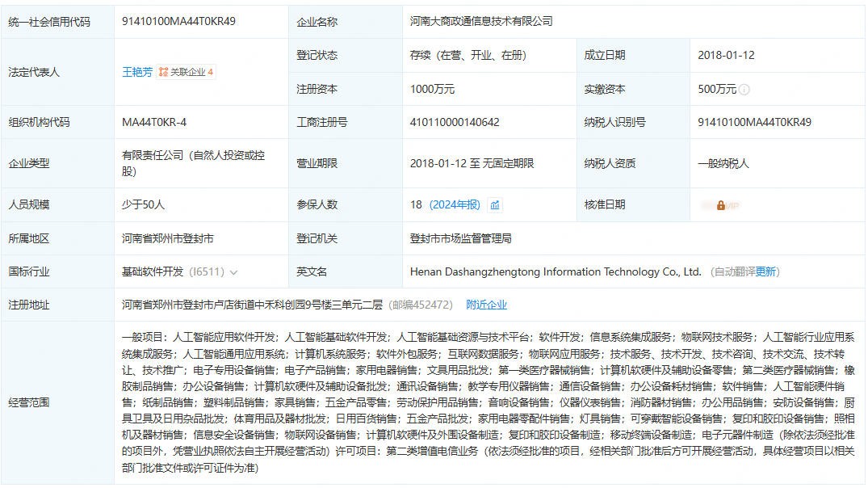Click the 登记机关 label

[x=317, y=238]
